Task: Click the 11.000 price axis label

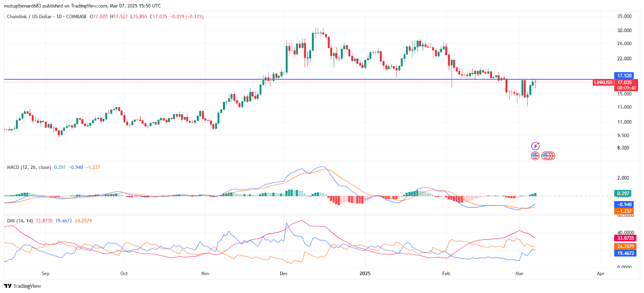Action: [x=624, y=122]
